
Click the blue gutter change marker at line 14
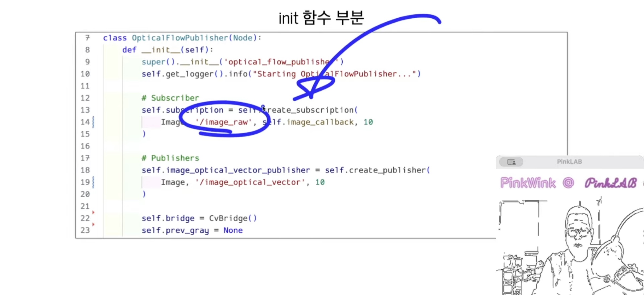(x=93, y=122)
